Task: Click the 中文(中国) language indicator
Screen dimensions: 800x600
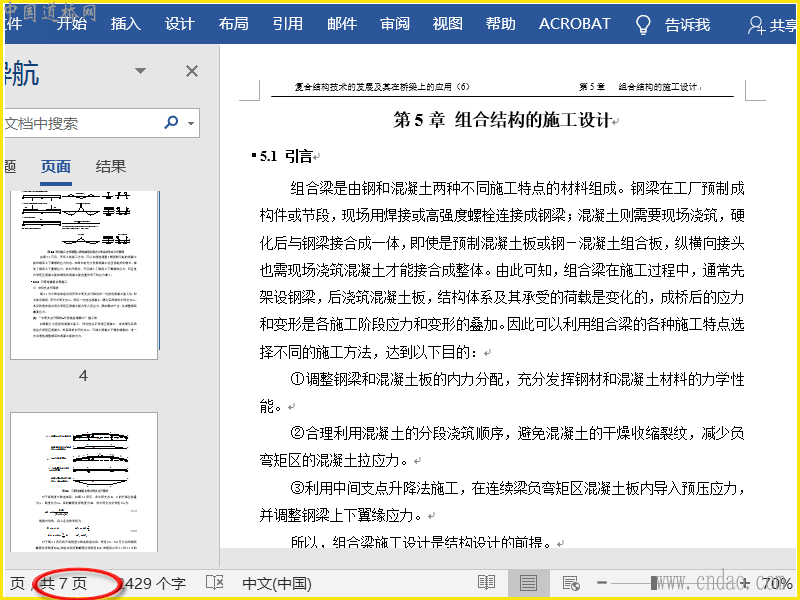Action: [x=277, y=583]
